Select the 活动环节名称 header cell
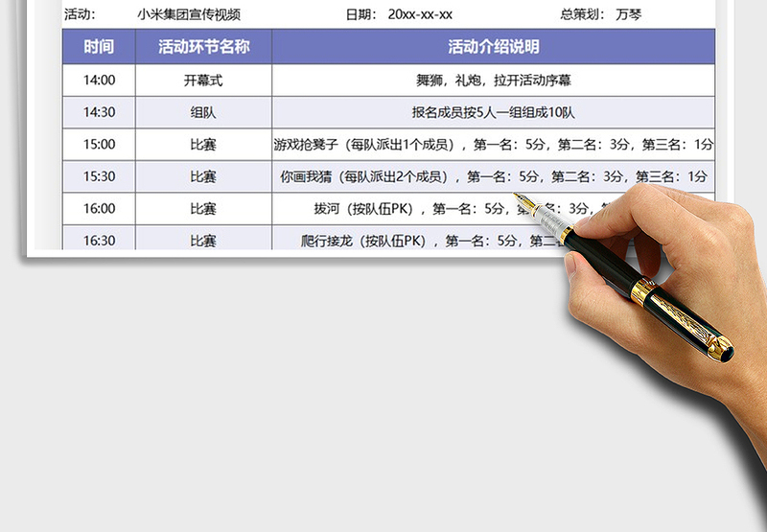Screen dimensions: 767x532 [x=203, y=46]
